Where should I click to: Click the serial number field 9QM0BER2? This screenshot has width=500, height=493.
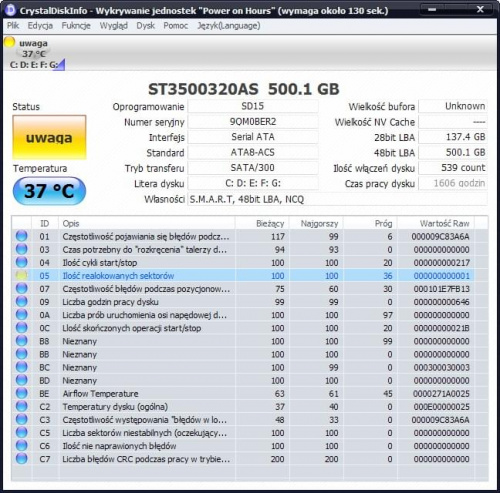pyautogui.click(x=253, y=122)
